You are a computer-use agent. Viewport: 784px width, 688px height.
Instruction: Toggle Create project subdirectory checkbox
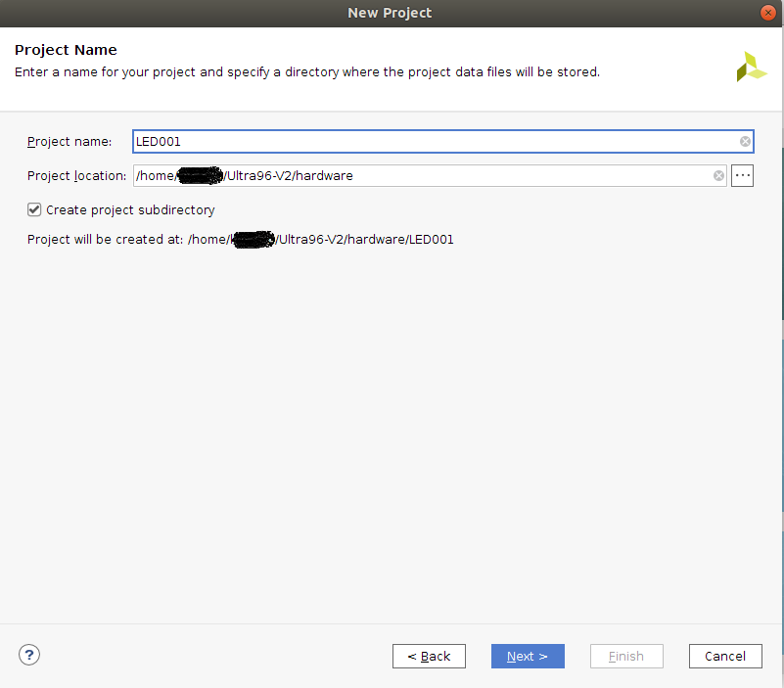point(34,209)
